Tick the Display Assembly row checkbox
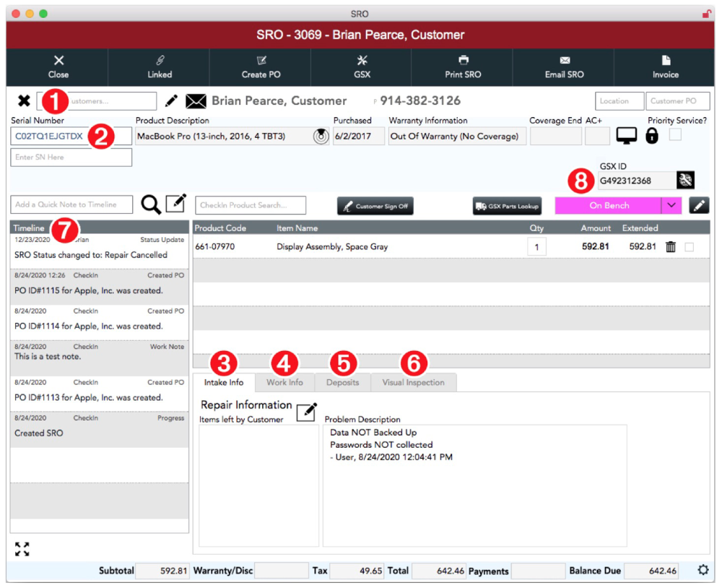 (x=689, y=247)
